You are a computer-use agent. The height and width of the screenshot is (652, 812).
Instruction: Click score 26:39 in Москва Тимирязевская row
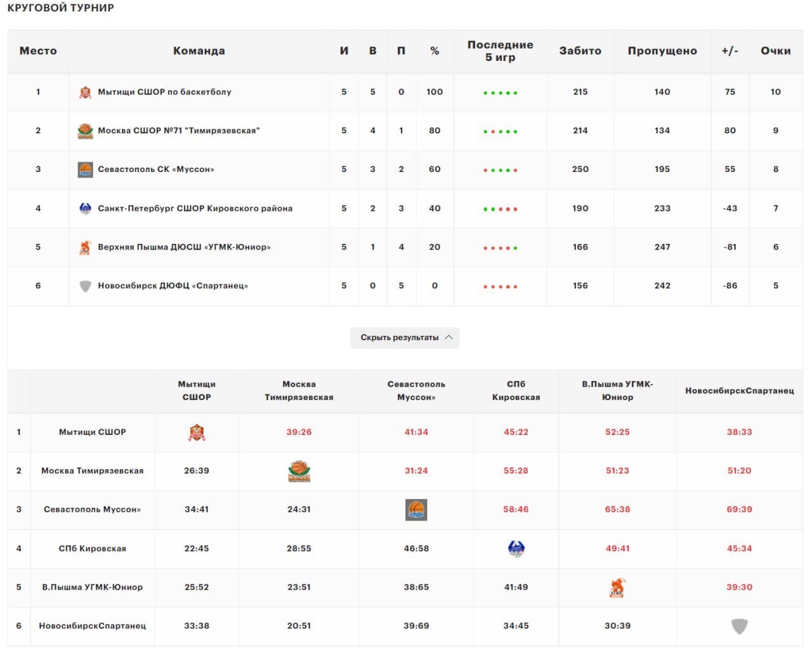(x=197, y=471)
